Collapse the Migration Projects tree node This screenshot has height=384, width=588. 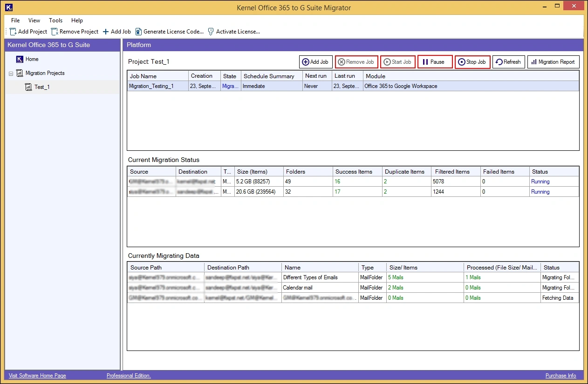click(11, 74)
